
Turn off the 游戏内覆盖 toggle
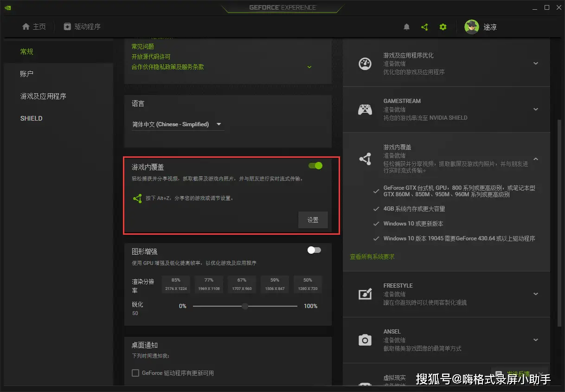(315, 166)
